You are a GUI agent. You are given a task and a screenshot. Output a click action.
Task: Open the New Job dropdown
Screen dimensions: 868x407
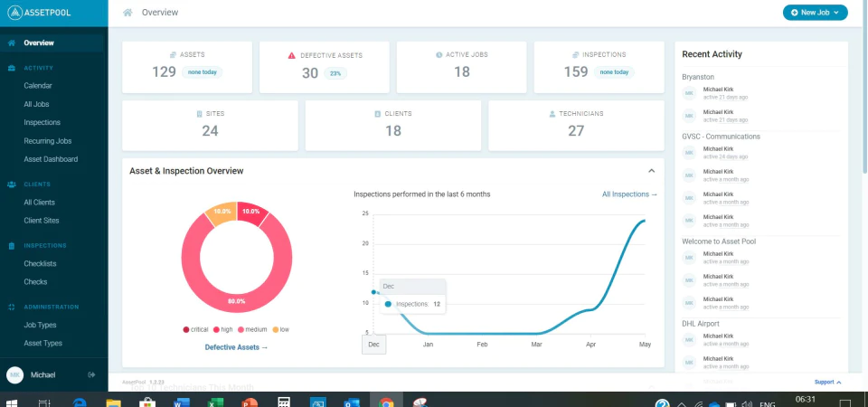click(x=815, y=12)
